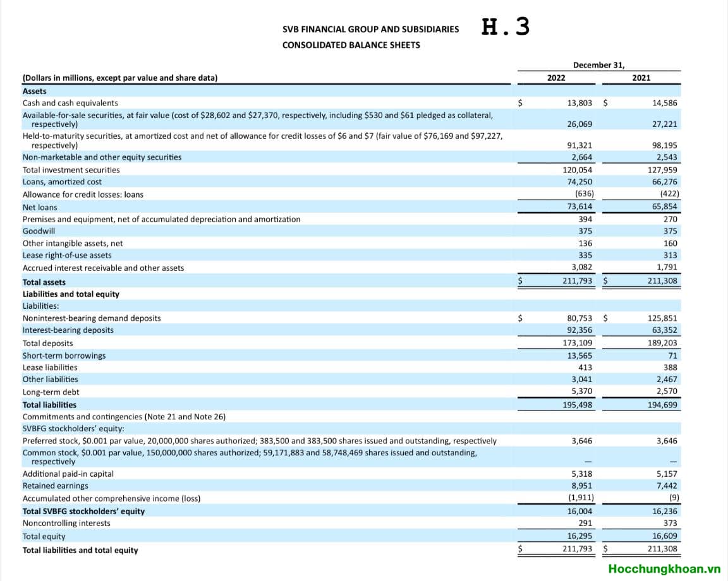Select the 'Liabilities and total equity' heading
This screenshot has height=581, width=728.
(x=71, y=294)
